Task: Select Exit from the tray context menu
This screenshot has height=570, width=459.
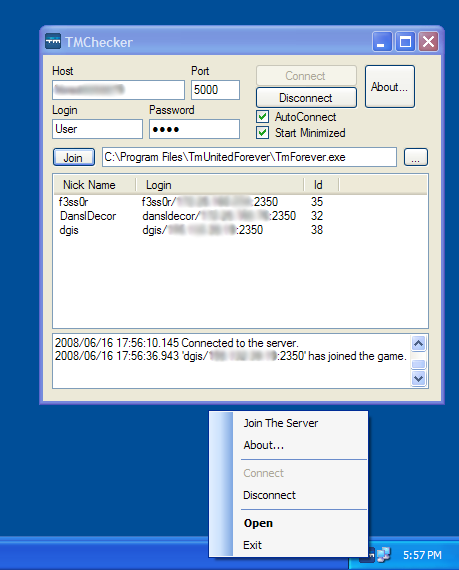Action: (252, 545)
